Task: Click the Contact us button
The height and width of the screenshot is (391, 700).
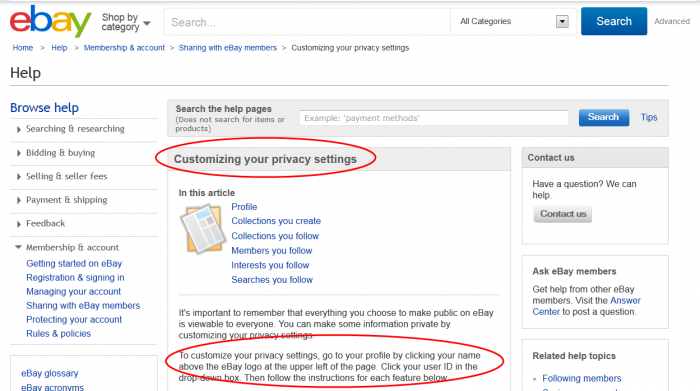Action: point(563,214)
